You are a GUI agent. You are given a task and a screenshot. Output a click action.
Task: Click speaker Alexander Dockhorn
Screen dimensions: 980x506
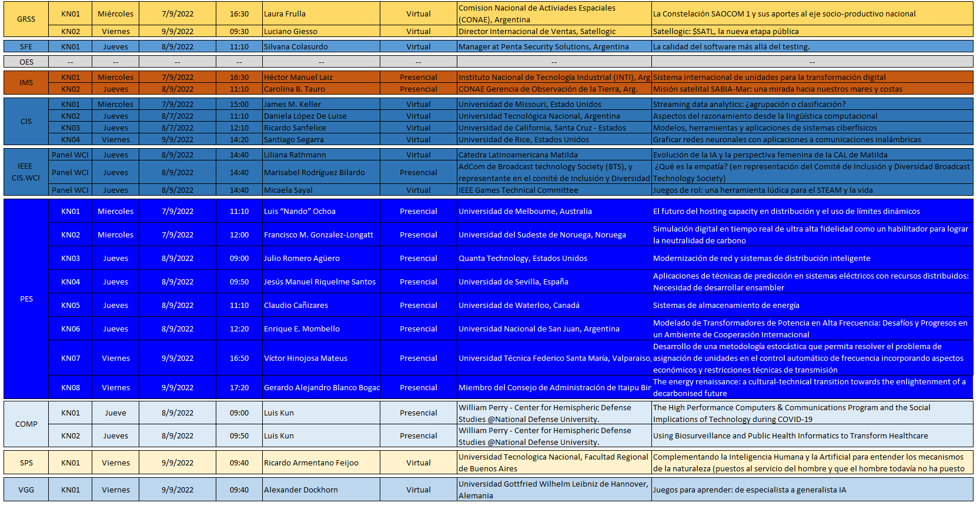[x=300, y=490]
